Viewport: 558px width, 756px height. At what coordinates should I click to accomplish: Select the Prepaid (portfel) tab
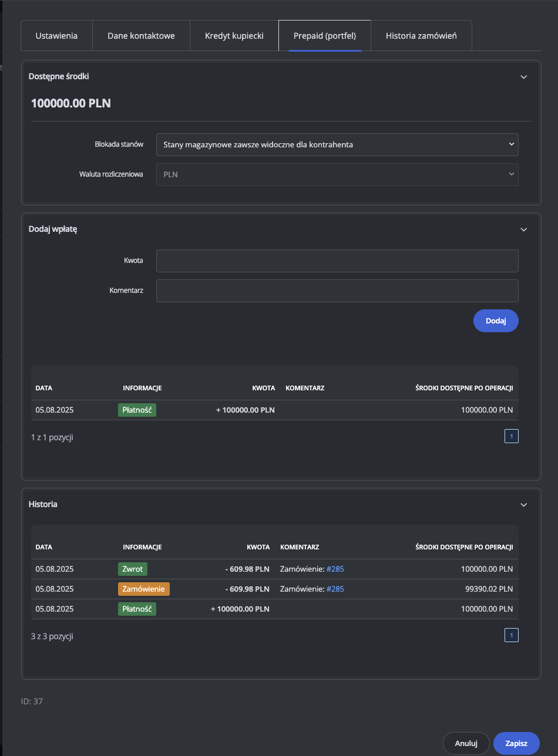(x=325, y=36)
